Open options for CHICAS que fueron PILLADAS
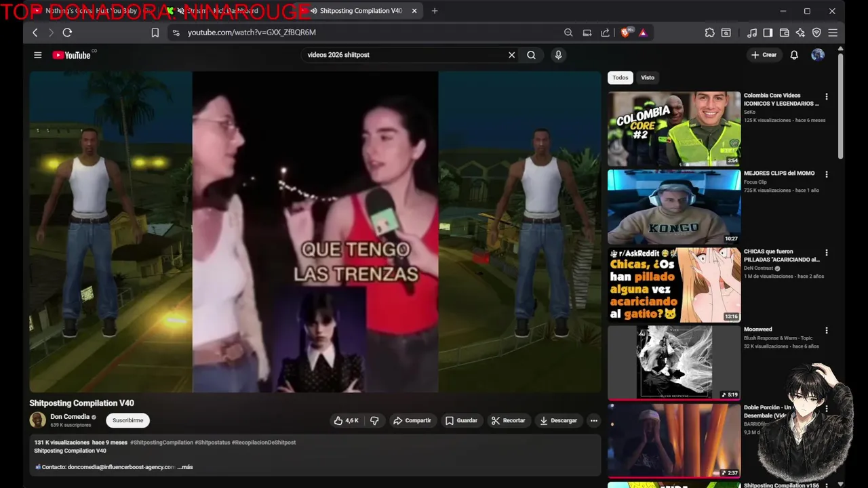This screenshot has width=868, height=488. (x=826, y=253)
